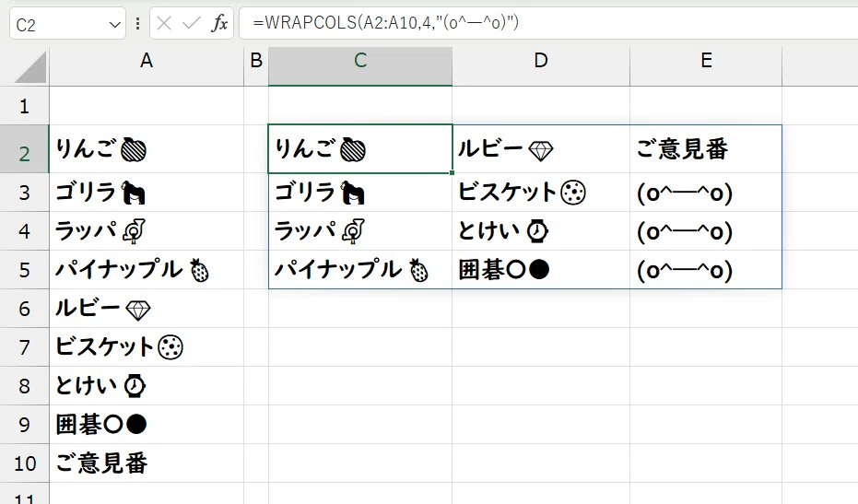The height and width of the screenshot is (504, 858).
Task: Open the Name Box dropdown arrow
Action: click(114, 25)
